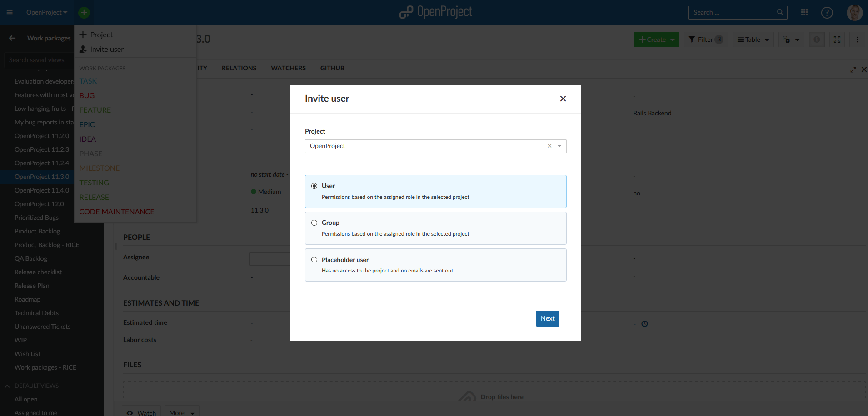Clear the selected OpenProject project value
Image resolution: width=868 pixels, height=416 pixels.
tap(549, 146)
